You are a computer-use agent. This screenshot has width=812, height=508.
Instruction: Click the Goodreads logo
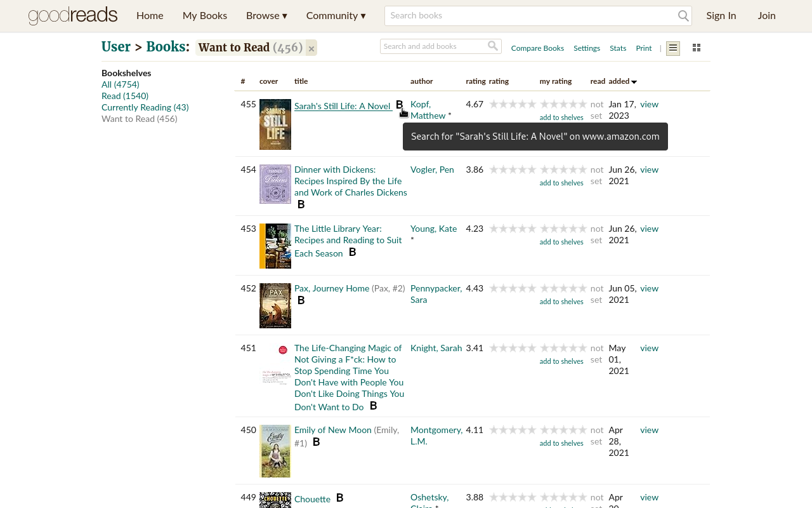click(72, 16)
